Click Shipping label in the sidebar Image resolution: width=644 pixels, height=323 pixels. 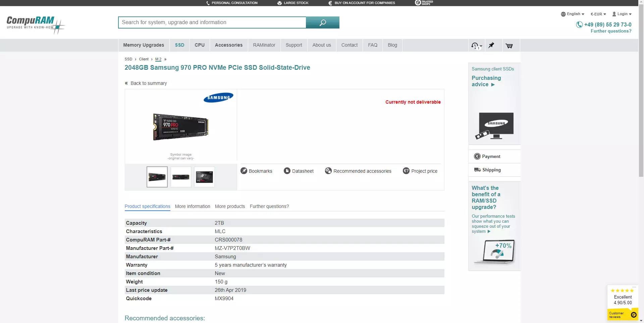tap(491, 170)
